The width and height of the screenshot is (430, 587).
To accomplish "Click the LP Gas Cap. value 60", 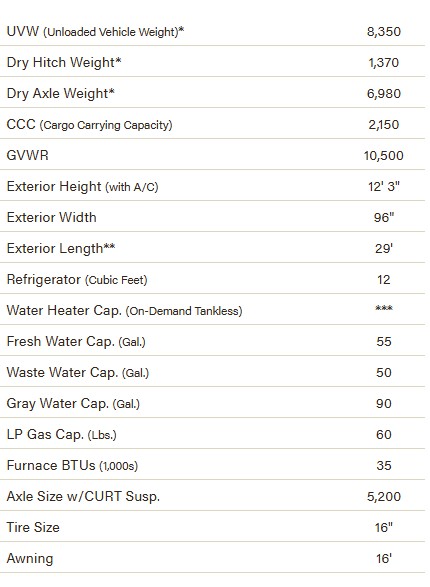I will click(x=384, y=435).
